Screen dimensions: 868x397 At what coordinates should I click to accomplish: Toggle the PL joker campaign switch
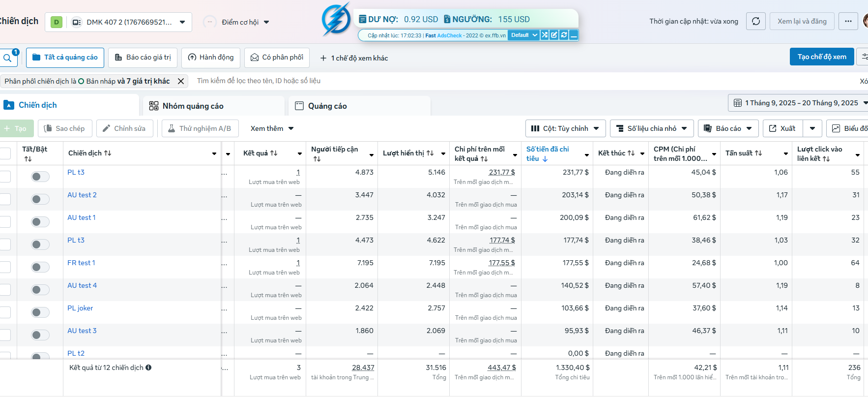pyautogui.click(x=40, y=312)
